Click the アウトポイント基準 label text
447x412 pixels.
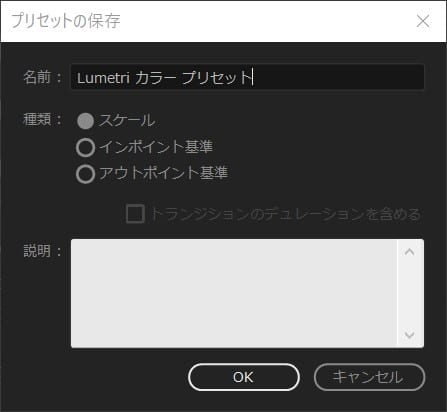pyautogui.click(x=163, y=173)
